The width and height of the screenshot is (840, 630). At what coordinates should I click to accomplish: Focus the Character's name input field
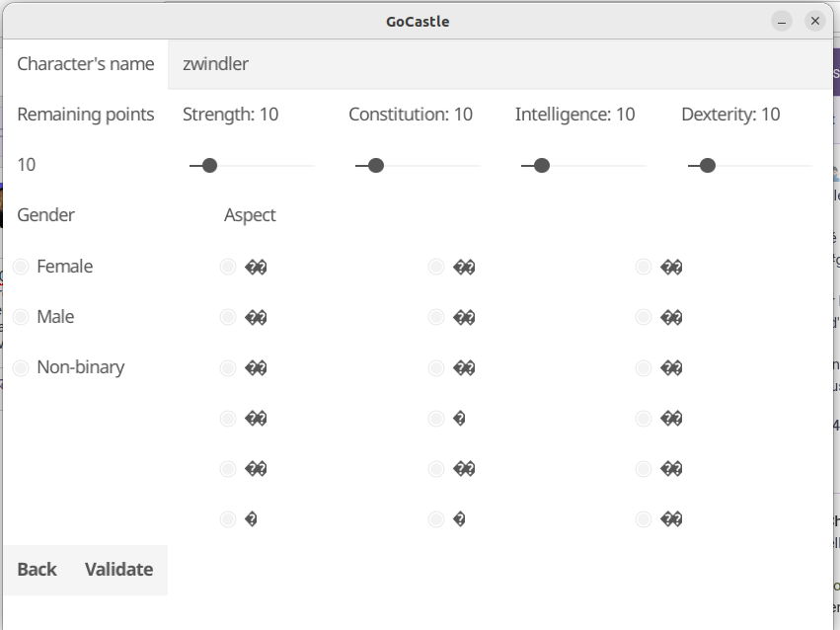coord(498,64)
